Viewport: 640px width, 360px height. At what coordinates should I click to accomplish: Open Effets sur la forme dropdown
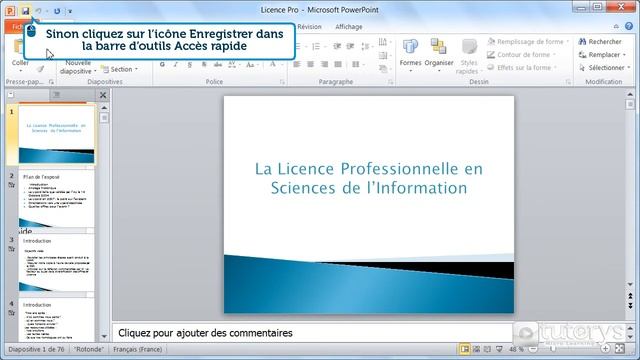[x=522, y=68]
